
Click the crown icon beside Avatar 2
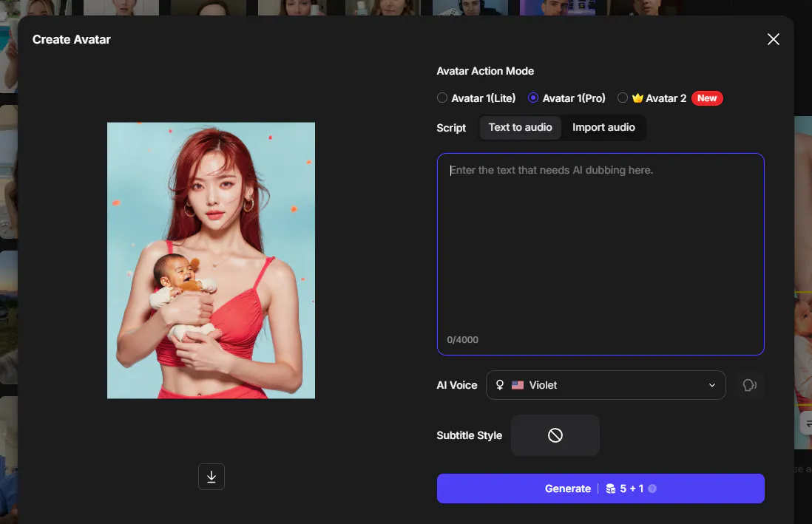637,98
